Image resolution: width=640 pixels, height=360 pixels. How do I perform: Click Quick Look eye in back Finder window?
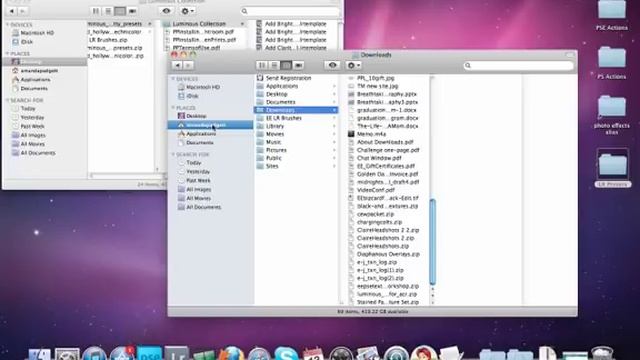pyautogui.click(x=166, y=11)
